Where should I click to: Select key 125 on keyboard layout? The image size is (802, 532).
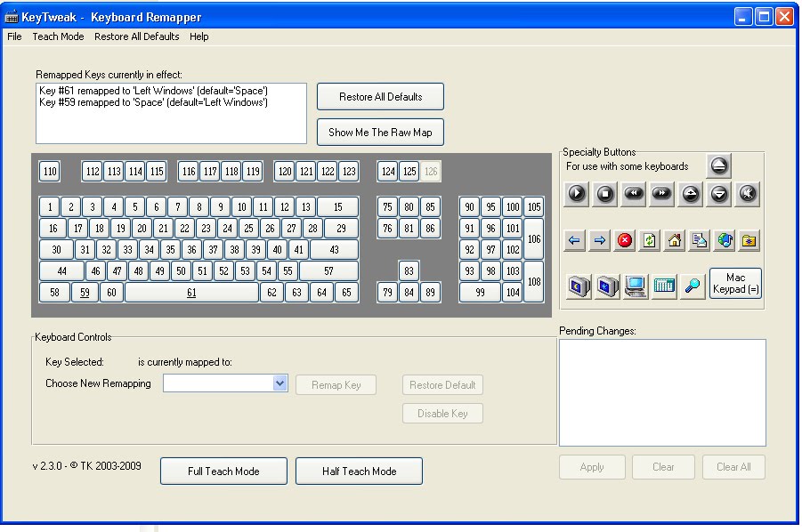409,171
